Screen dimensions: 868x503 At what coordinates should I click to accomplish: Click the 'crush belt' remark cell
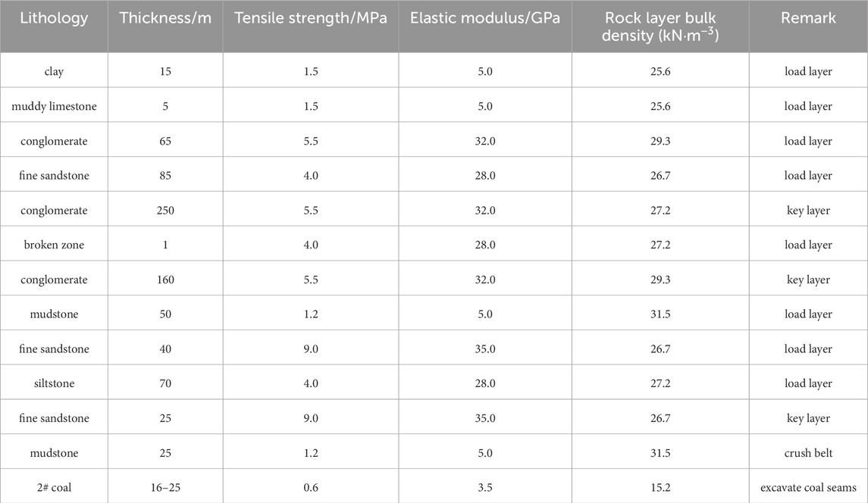(x=808, y=453)
